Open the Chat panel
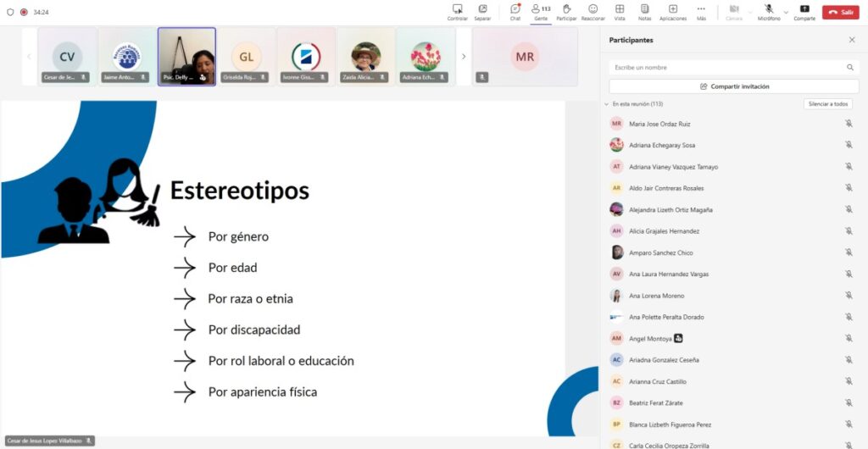868x449 pixels. click(x=515, y=11)
